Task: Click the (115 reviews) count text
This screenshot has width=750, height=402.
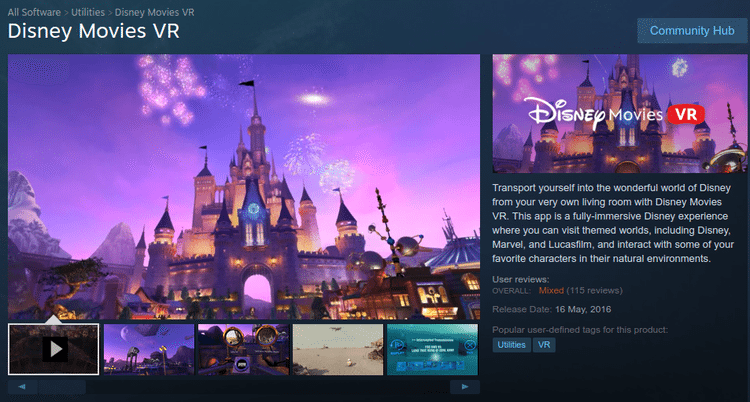Action: point(595,290)
